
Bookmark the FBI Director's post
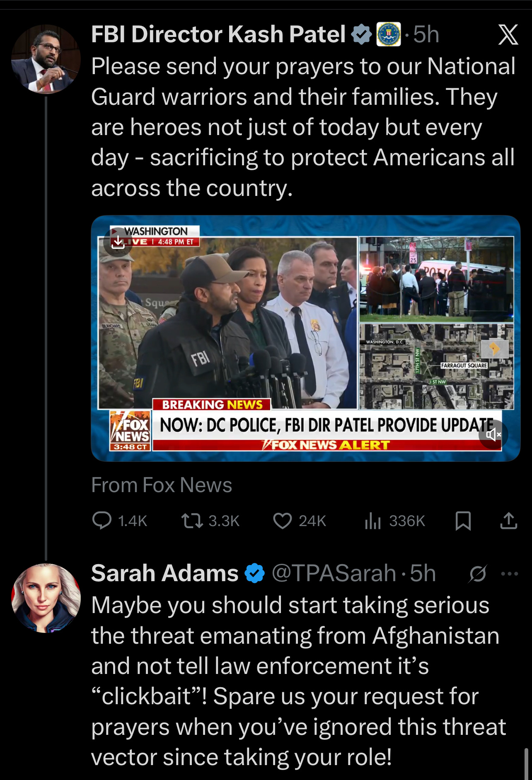pyautogui.click(x=463, y=521)
